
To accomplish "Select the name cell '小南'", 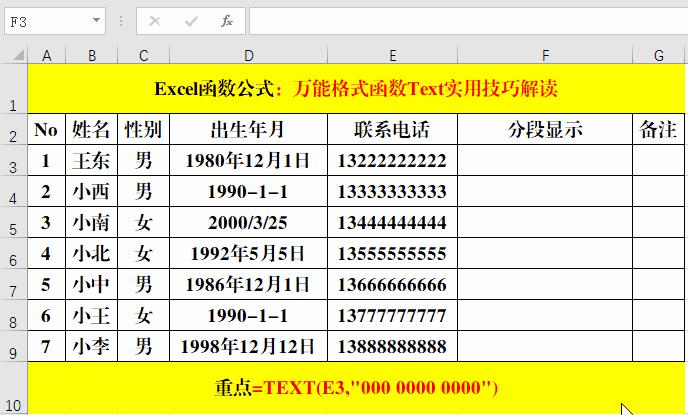I will pyautogui.click(x=91, y=222).
